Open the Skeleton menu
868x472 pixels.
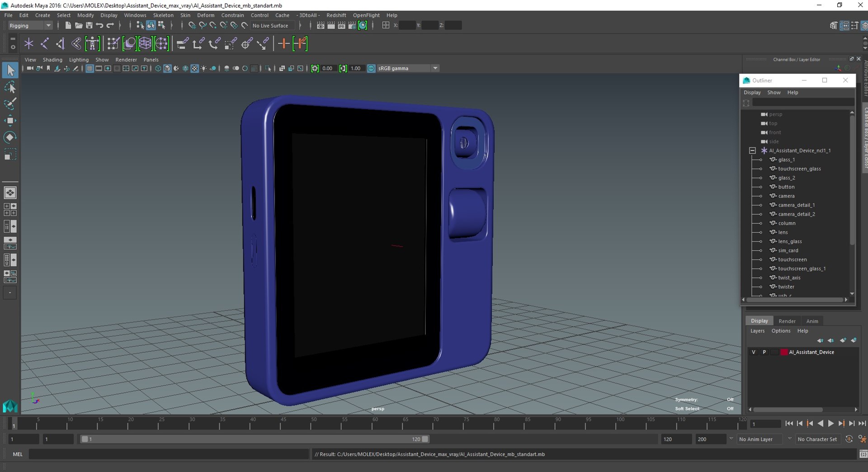163,15
